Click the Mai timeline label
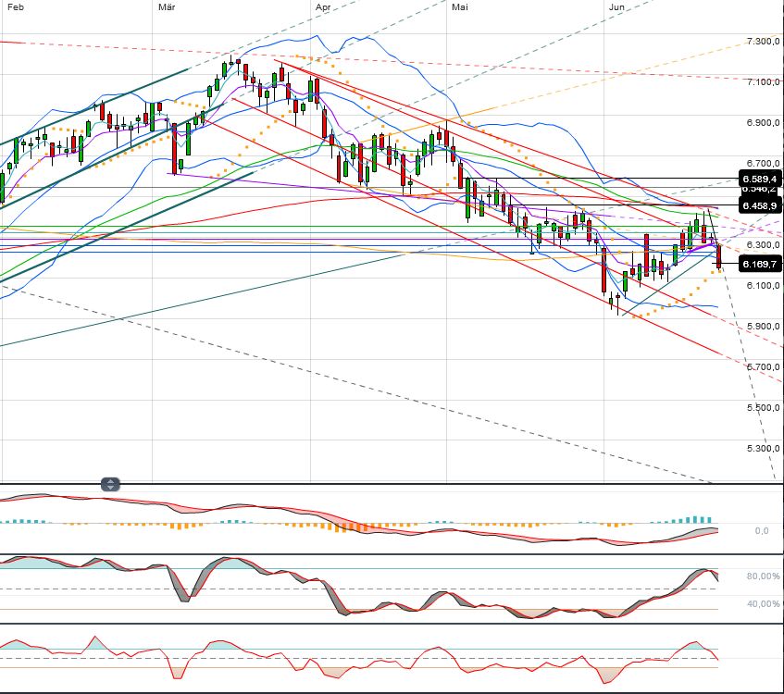The height and width of the screenshot is (694, 784). pos(458,6)
